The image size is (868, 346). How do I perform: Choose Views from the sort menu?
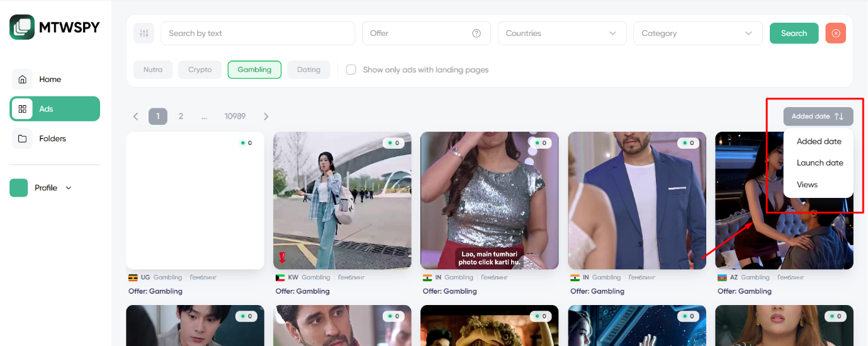(x=807, y=185)
